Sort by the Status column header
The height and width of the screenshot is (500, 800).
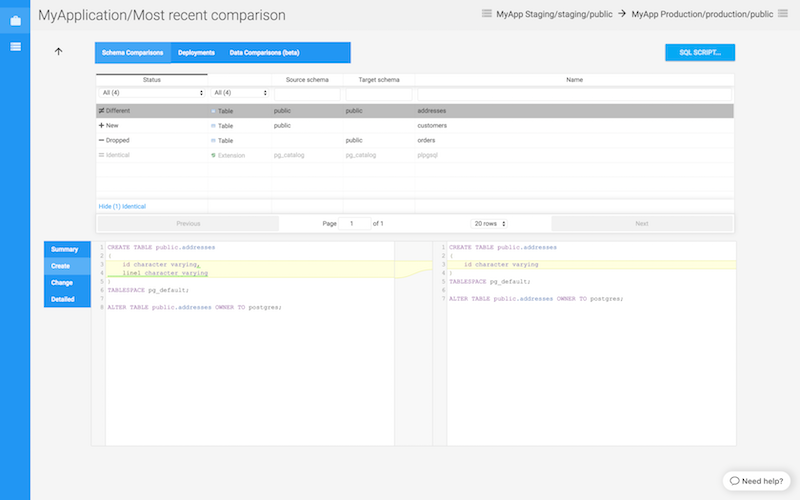(152, 80)
